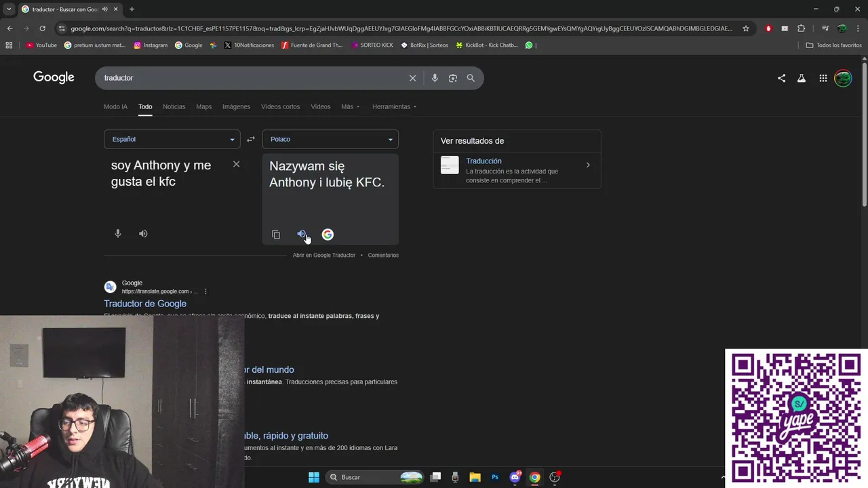Listen to the Spanish source text
Image resolution: width=868 pixels, height=488 pixels.
(143, 233)
